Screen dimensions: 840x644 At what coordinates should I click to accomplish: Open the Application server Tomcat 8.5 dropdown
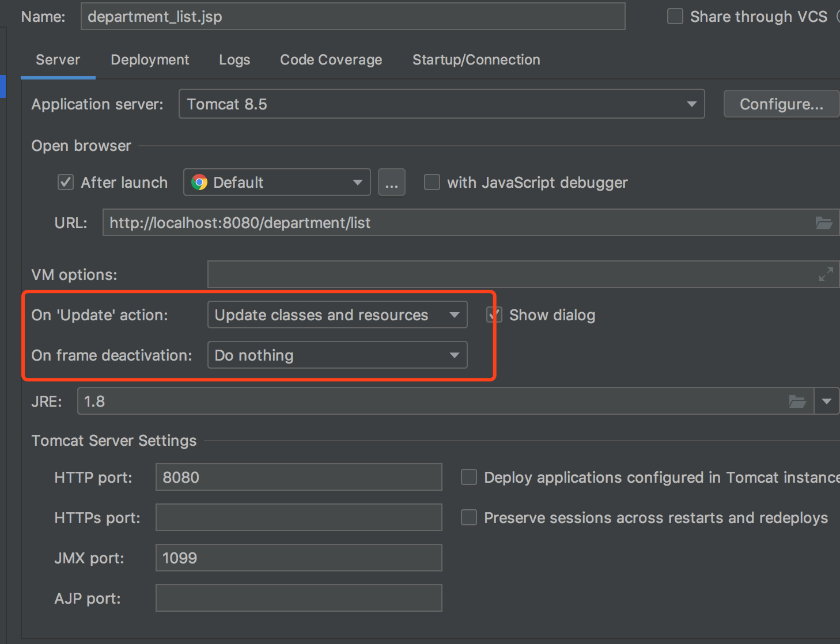click(442, 104)
